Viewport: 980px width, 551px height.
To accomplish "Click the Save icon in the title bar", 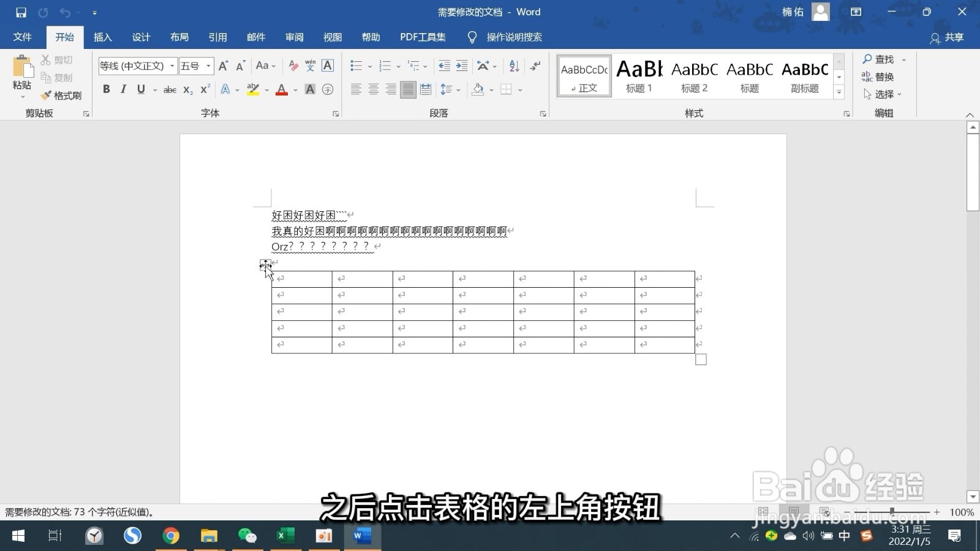I will (21, 12).
